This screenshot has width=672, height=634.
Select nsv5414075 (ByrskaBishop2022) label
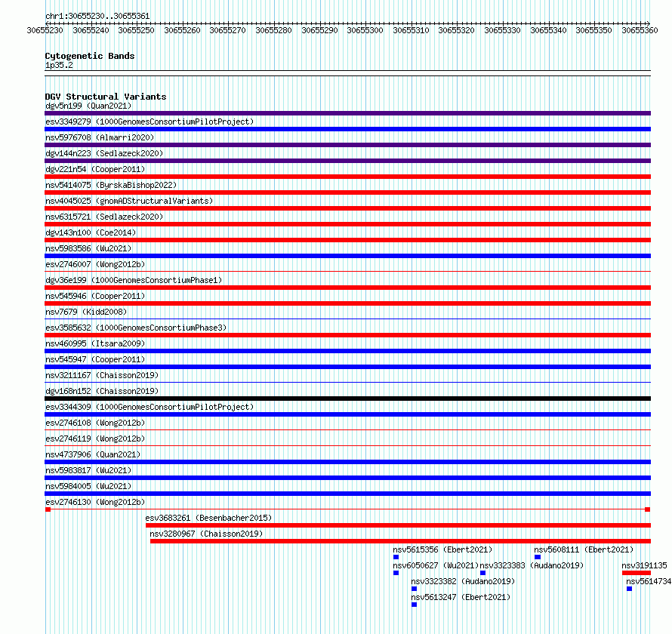point(111,185)
